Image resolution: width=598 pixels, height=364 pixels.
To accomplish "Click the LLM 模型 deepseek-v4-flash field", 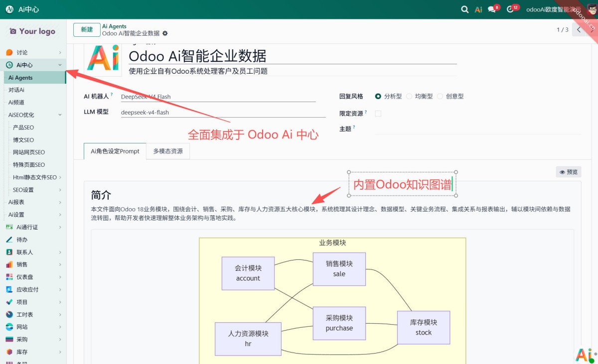I will (223, 113).
